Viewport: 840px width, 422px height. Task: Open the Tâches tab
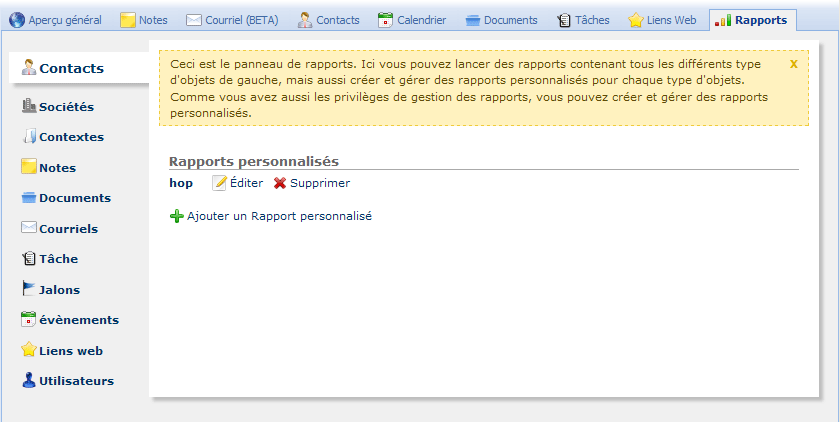tap(583, 20)
